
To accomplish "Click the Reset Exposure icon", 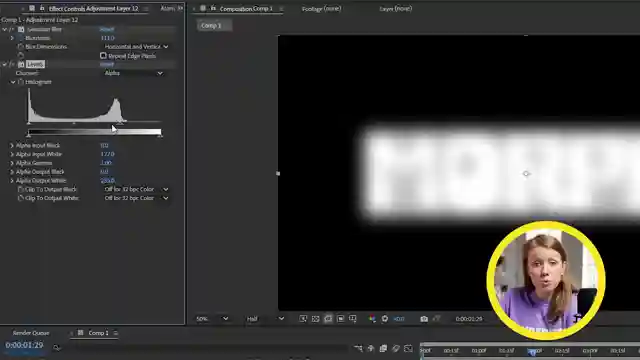I will point(384,318).
